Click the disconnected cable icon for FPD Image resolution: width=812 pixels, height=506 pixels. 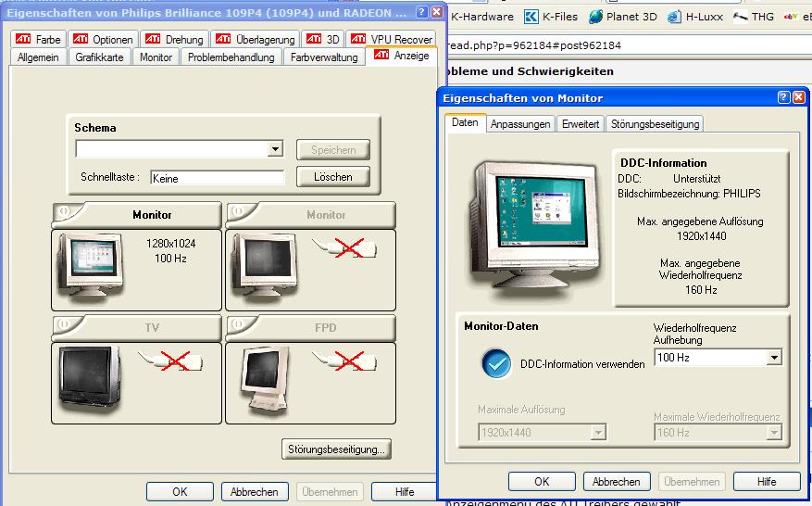click(x=344, y=361)
